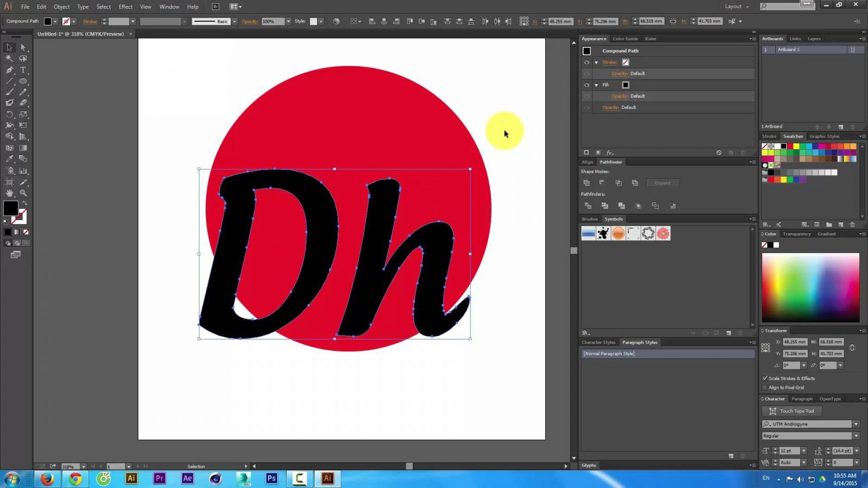Image resolution: width=868 pixels, height=488 pixels.
Task: Activate the Magic Wand tool
Action: click(x=9, y=59)
